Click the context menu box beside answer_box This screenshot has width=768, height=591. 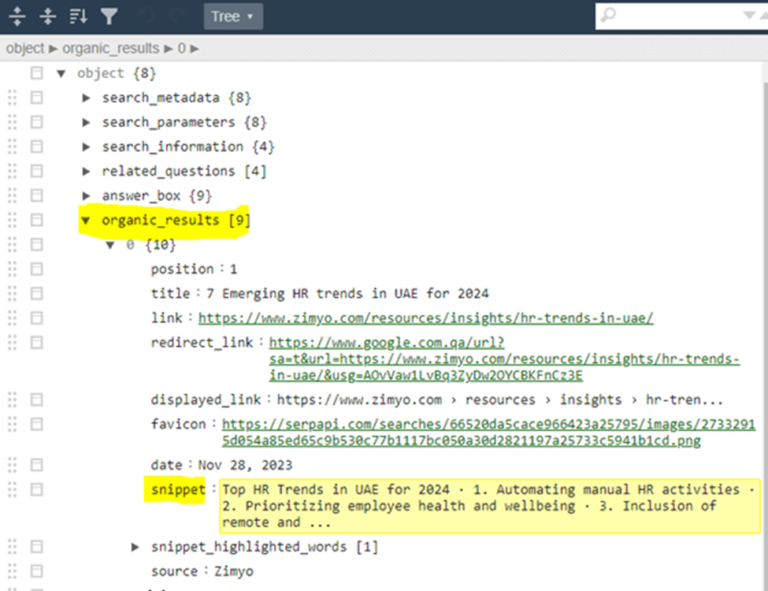coord(37,195)
